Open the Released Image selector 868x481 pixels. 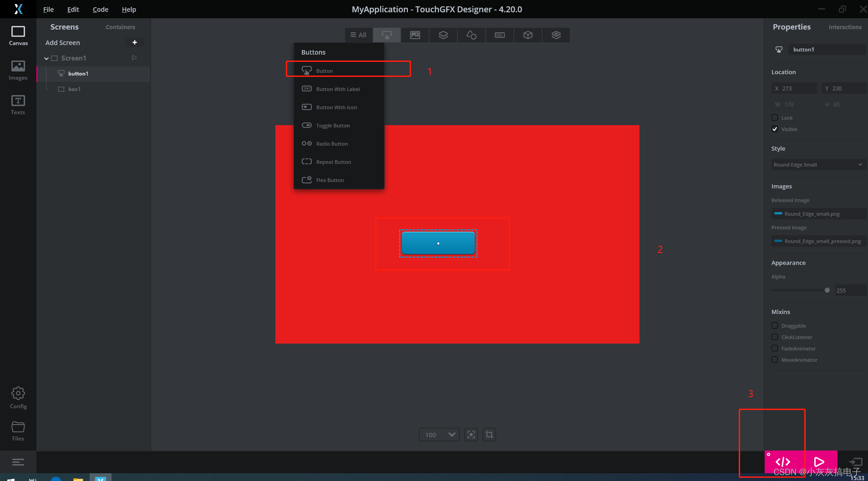coord(818,214)
